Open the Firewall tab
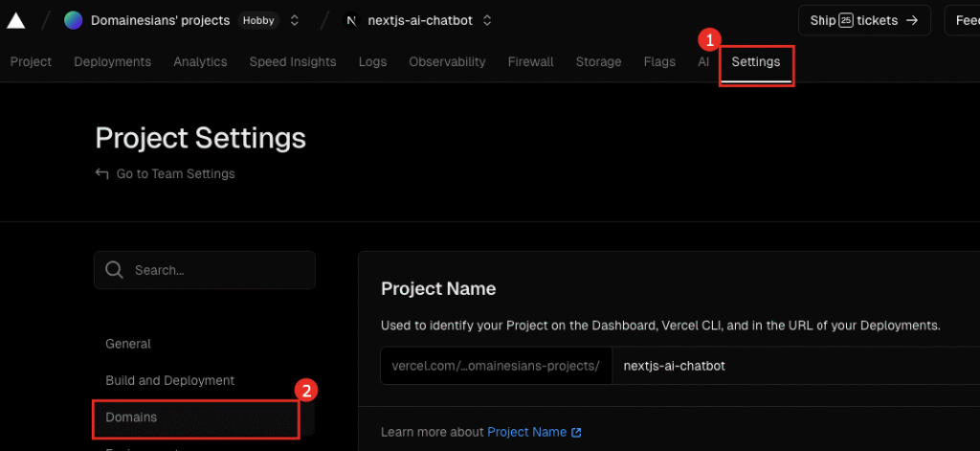The image size is (980, 451). (530, 62)
